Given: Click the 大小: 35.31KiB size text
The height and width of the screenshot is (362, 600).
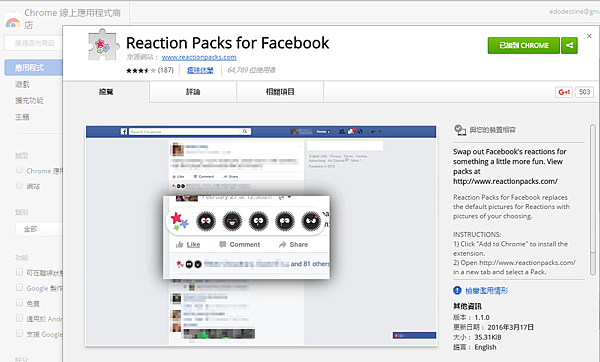Looking at the screenshot, I should coord(477,338).
